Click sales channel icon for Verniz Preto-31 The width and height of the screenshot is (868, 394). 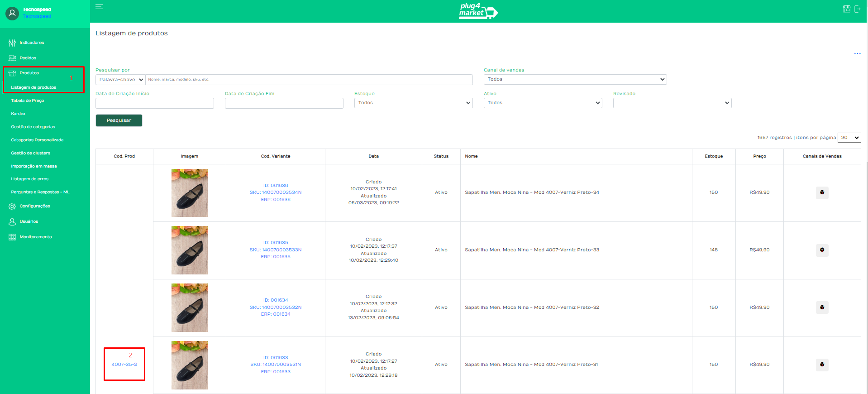(x=822, y=365)
